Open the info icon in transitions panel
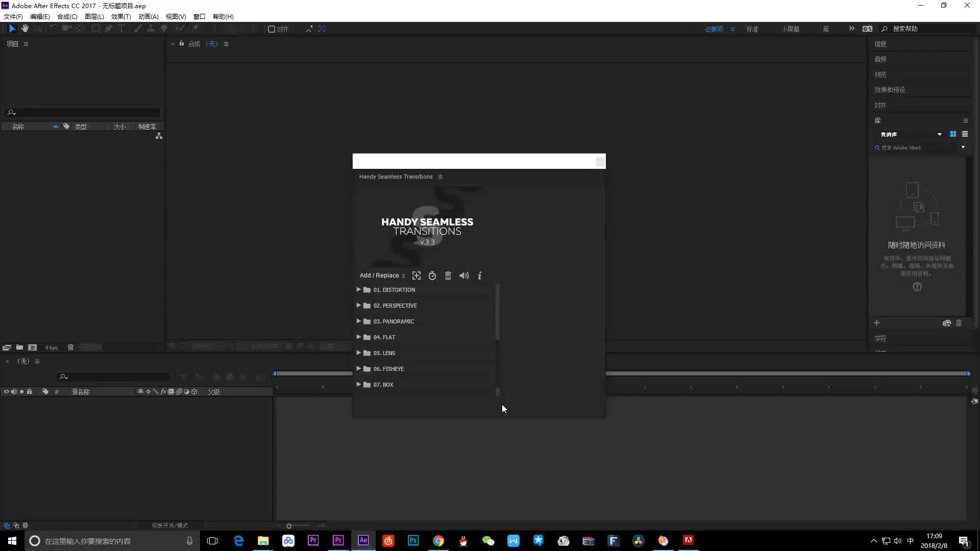This screenshot has height=551, width=980. pos(480,275)
